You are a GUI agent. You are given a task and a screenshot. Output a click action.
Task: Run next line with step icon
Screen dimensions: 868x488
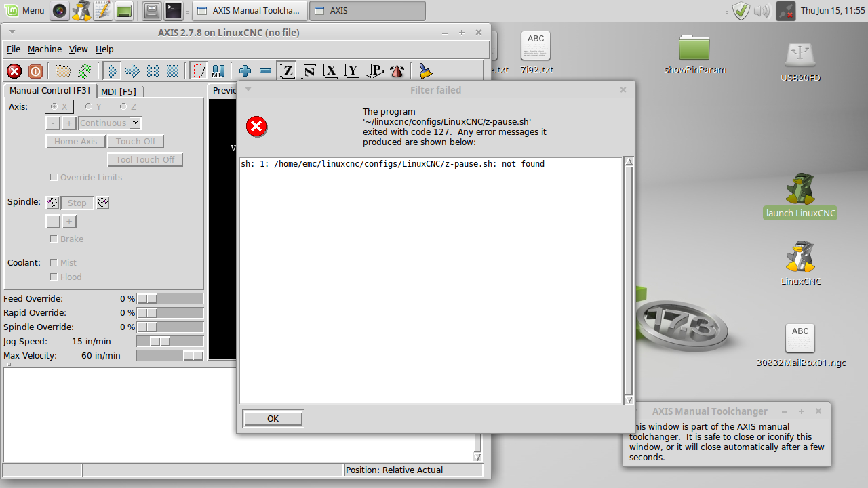(132, 70)
